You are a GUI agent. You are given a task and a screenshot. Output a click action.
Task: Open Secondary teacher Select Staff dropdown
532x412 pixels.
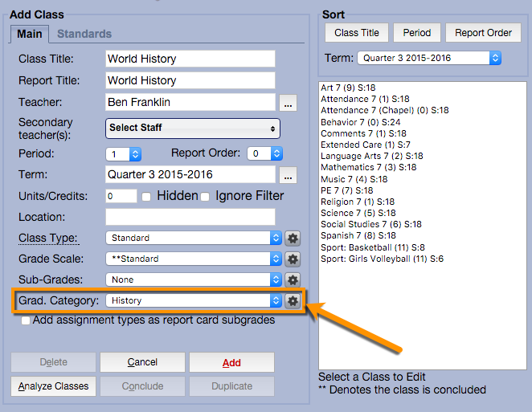[x=193, y=128]
